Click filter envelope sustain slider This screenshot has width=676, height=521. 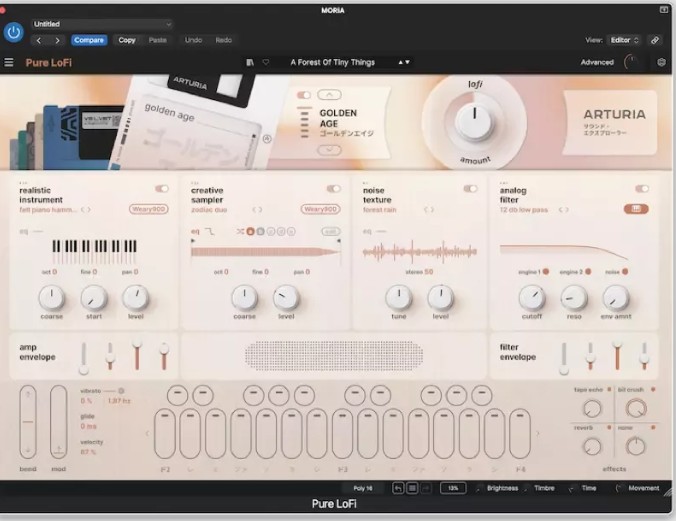[617, 355]
